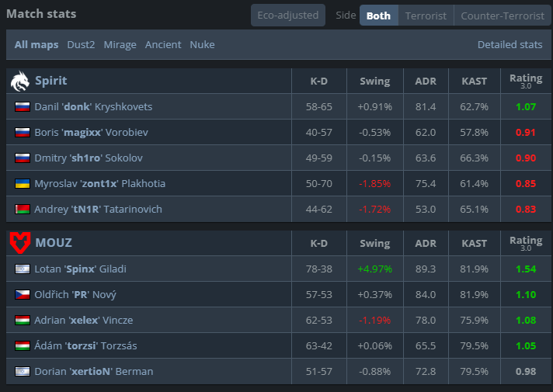Click the Hungarian flag beside xelex
The width and height of the screenshot is (553, 392).
pos(23,321)
